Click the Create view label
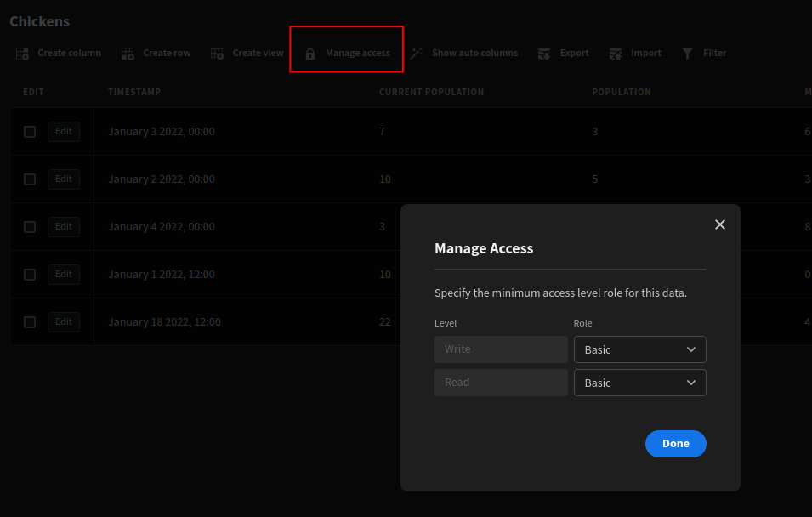812x517 pixels. coord(258,53)
